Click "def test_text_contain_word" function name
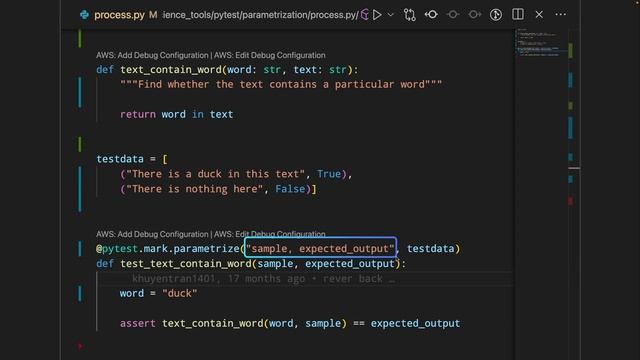640x360 pixels. [x=186, y=264]
